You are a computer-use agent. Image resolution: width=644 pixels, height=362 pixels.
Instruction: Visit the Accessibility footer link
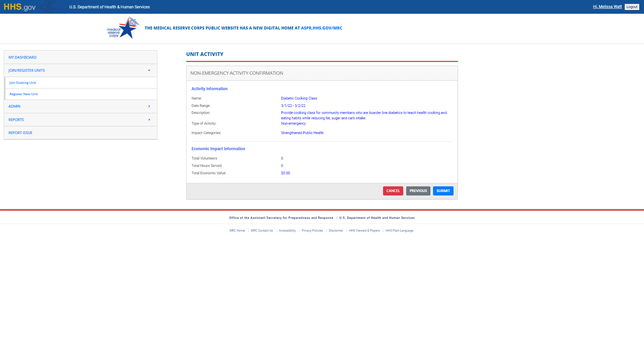pyautogui.click(x=287, y=231)
